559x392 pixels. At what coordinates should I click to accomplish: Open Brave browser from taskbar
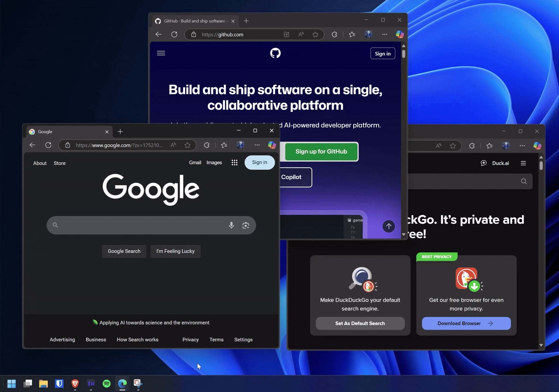(x=75, y=384)
